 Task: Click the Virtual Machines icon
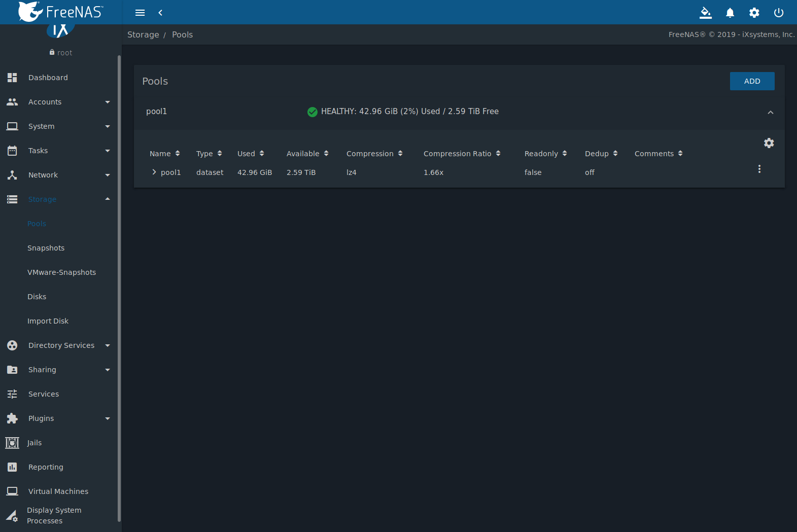(x=12, y=491)
